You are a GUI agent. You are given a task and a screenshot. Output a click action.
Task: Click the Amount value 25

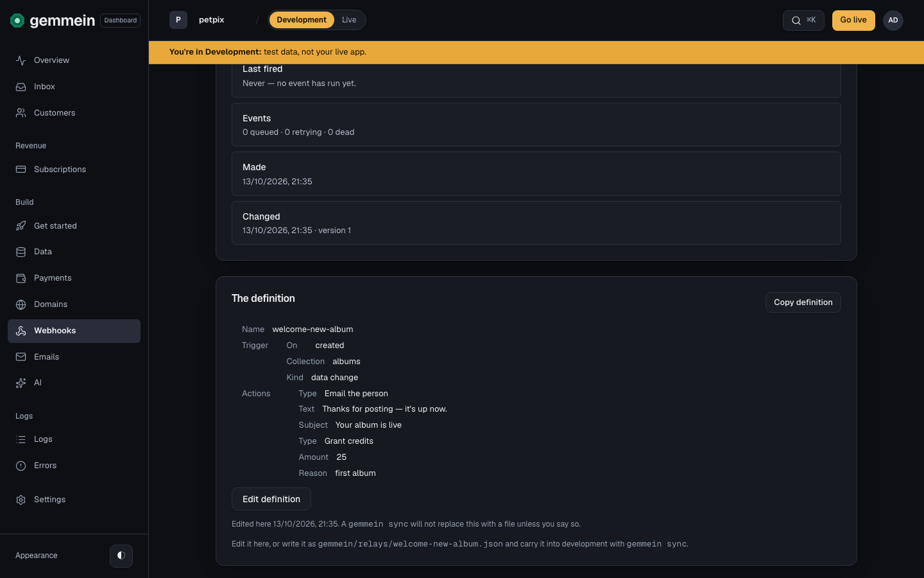pos(341,457)
